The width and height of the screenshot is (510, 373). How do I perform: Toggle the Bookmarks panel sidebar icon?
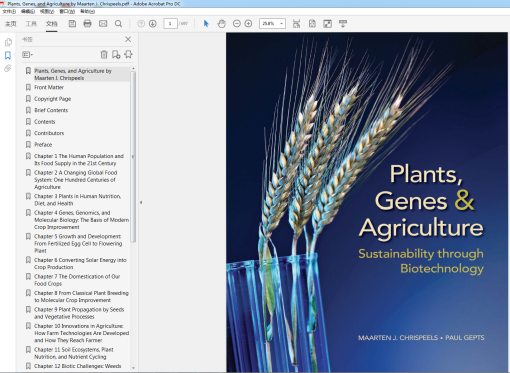point(8,55)
